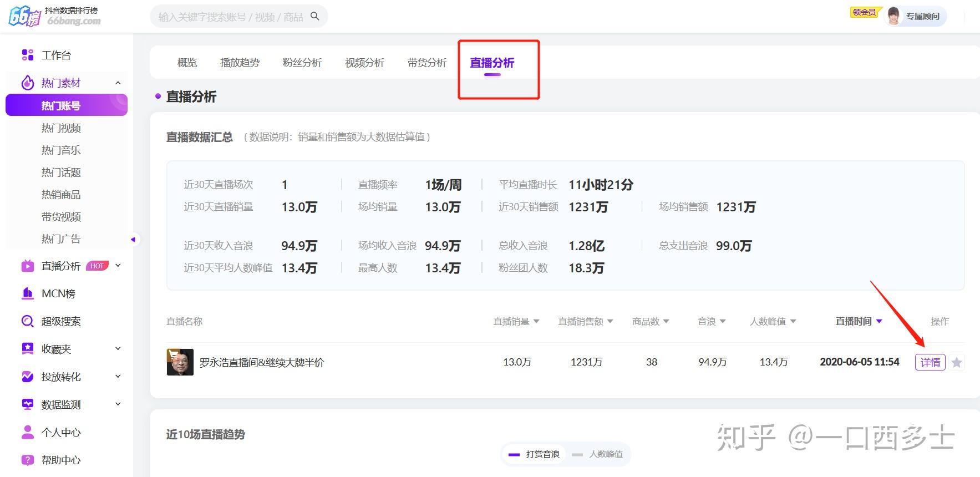Click the 超级搜索 magnifier icon
Image resolution: width=980 pixels, height=477 pixels.
pyautogui.click(x=28, y=321)
